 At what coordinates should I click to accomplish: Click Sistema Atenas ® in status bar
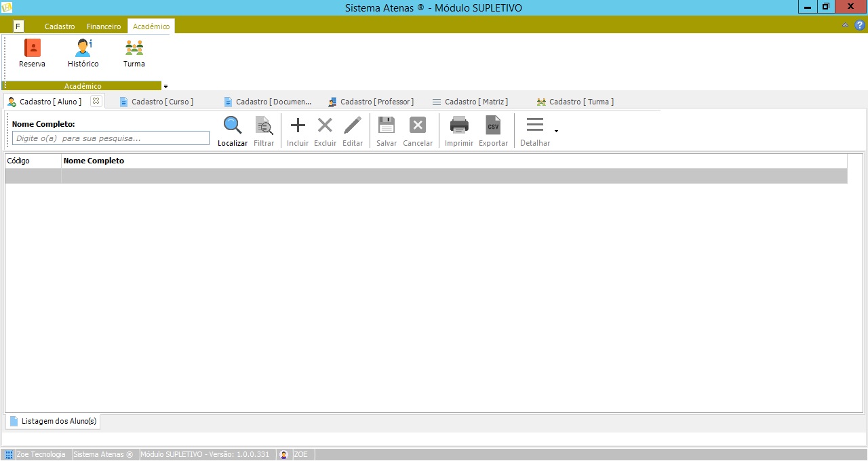pos(103,454)
